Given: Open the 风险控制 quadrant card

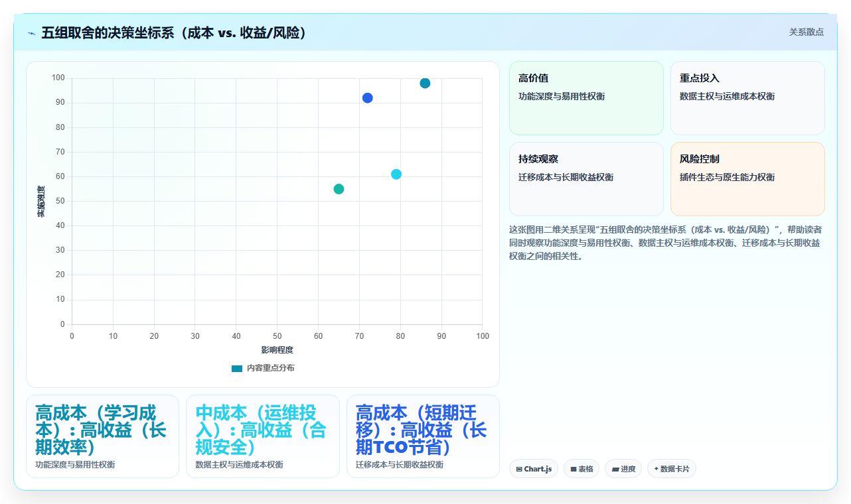Looking at the screenshot, I should [x=747, y=179].
